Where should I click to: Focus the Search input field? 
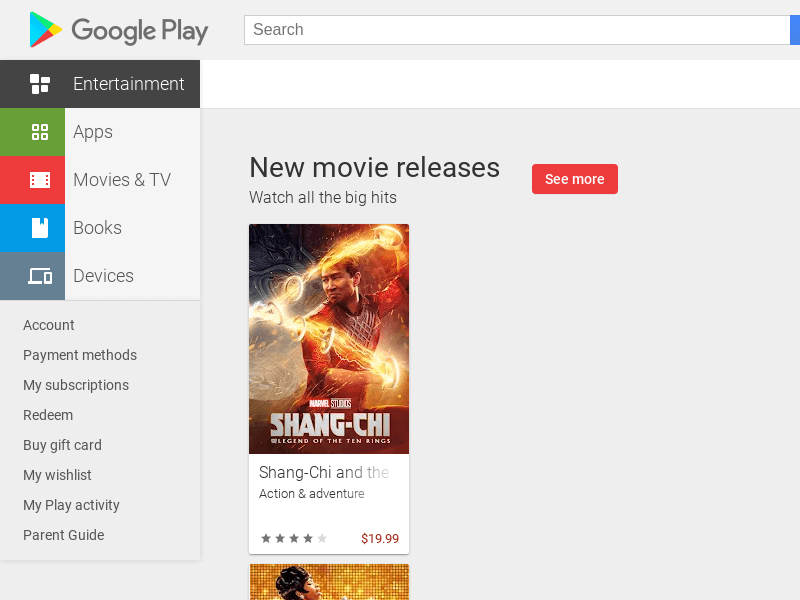517,30
